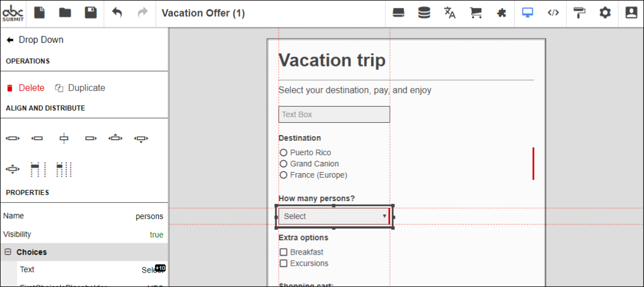Click the new document icon
Image resolution: width=644 pixels, height=287 pixels.
tap(40, 13)
